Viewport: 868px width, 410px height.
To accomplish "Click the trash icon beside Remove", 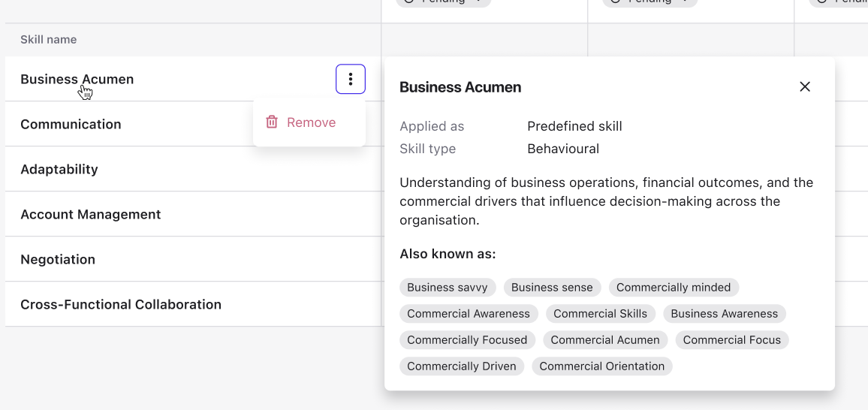I will [x=271, y=122].
